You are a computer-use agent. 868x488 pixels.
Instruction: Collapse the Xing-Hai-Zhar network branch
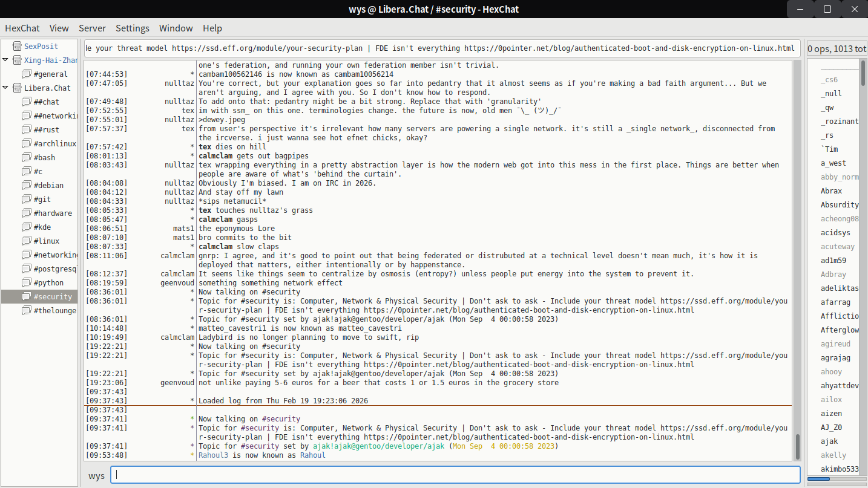(5, 60)
